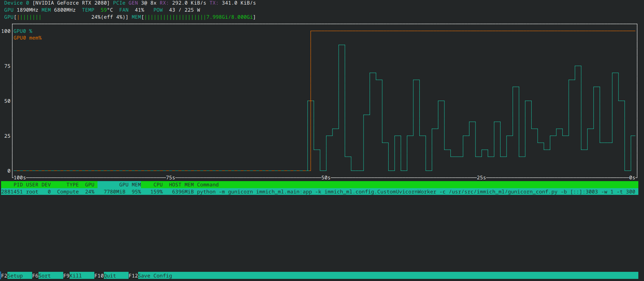
Task: Select the USER column header
Action: (32, 185)
